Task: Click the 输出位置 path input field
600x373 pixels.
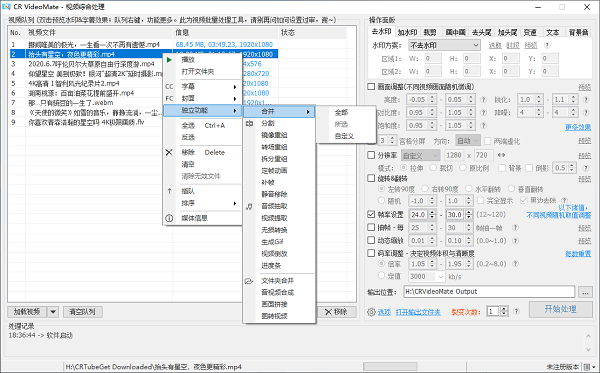Action: pyautogui.click(x=489, y=292)
